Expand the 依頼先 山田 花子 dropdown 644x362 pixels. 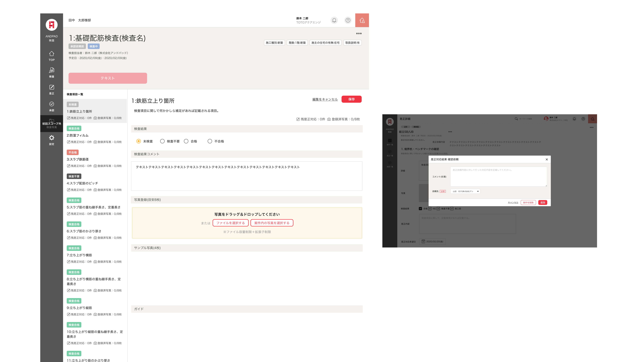(x=465, y=191)
